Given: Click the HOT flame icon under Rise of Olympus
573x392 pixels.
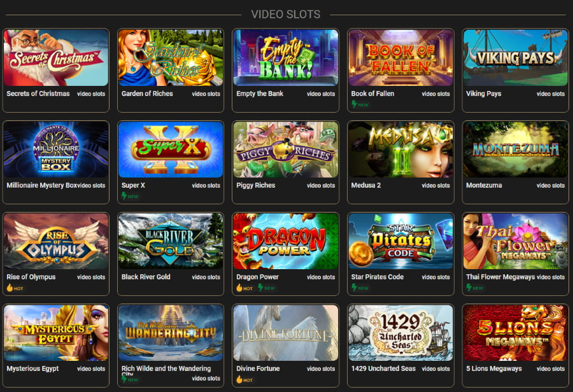Looking at the screenshot, I should (10, 288).
